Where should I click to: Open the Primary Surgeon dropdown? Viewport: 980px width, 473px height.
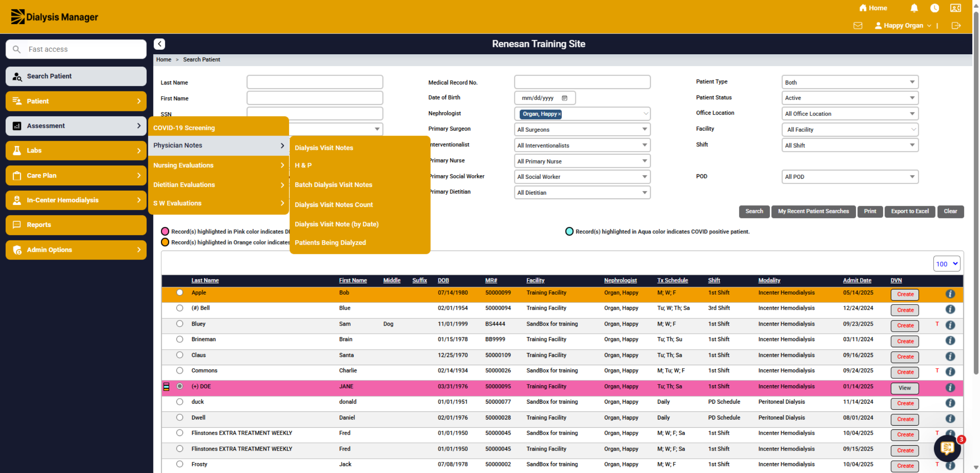coord(582,129)
